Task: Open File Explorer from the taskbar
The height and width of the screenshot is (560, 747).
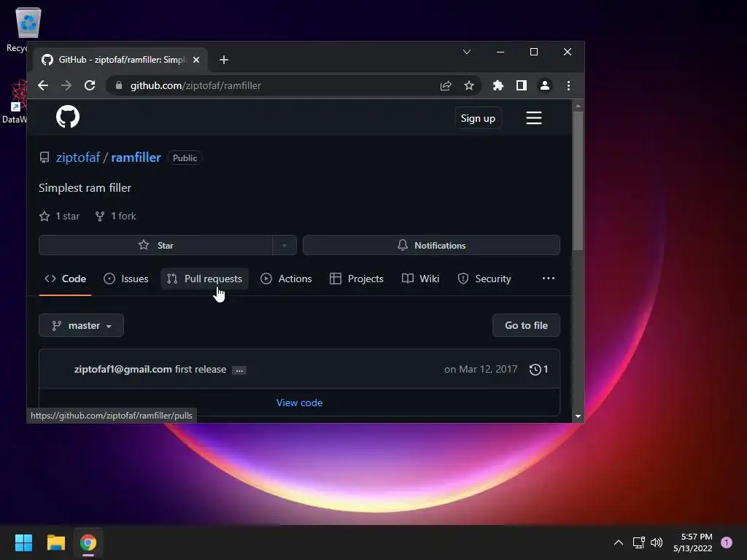Action: [x=55, y=542]
